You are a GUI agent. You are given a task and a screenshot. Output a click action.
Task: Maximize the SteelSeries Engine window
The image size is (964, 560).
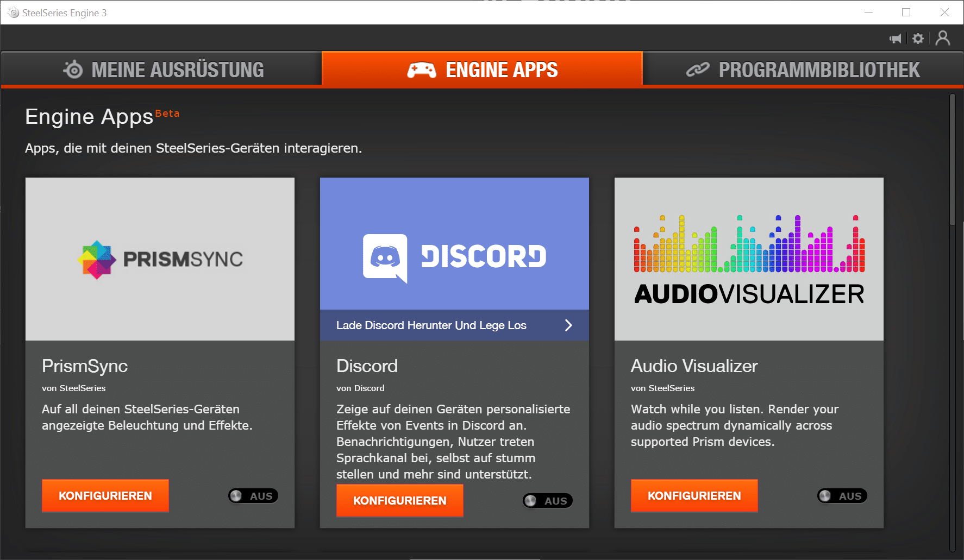906,12
